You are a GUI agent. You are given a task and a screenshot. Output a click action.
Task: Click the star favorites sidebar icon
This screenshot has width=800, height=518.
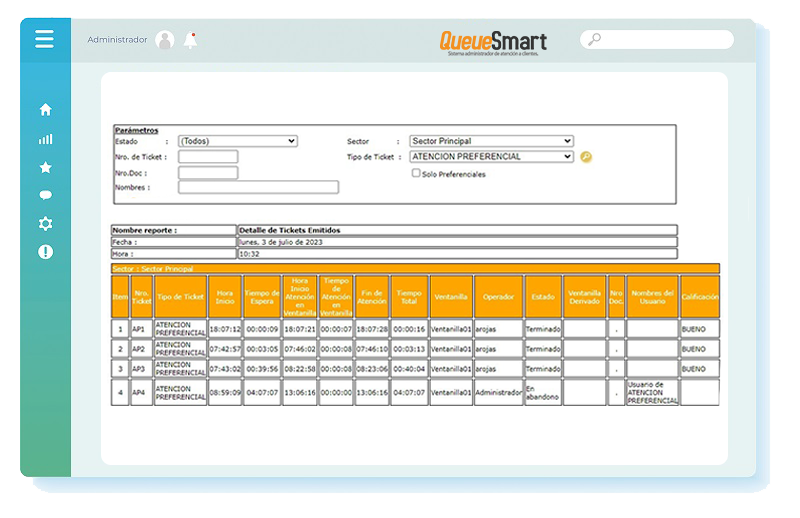[45, 167]
